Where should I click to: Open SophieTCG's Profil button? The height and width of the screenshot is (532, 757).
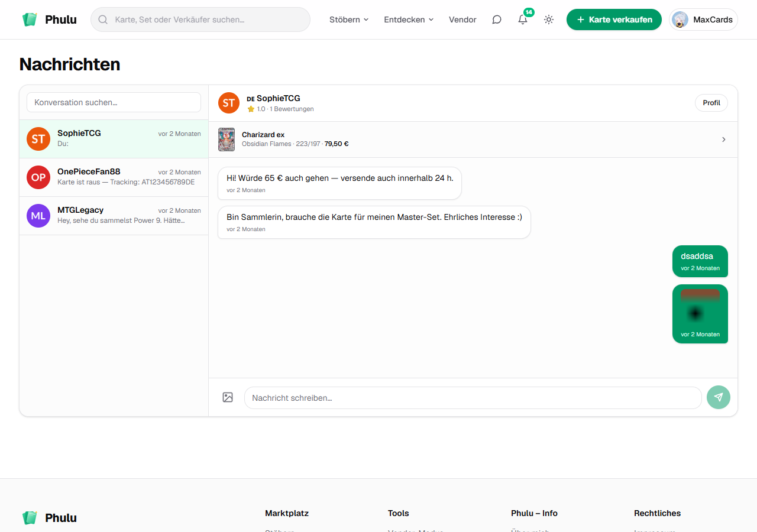[x=711, y=103]
